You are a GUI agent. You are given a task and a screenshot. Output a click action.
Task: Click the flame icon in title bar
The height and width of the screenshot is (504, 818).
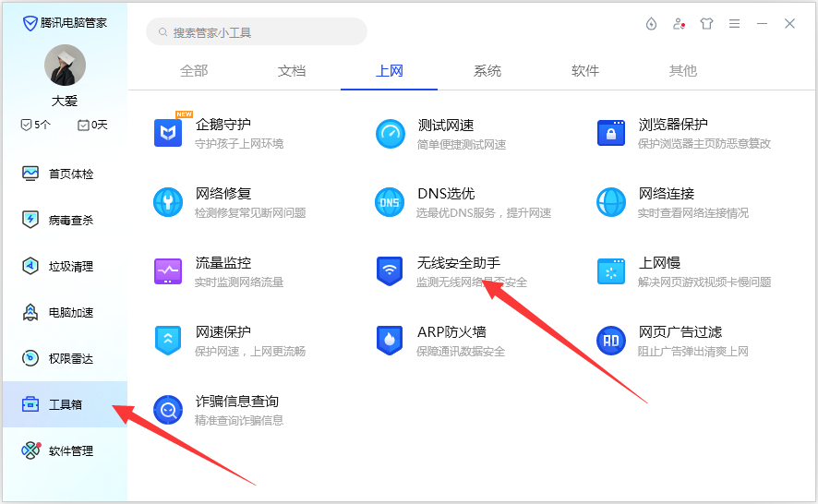pos(651,23)
